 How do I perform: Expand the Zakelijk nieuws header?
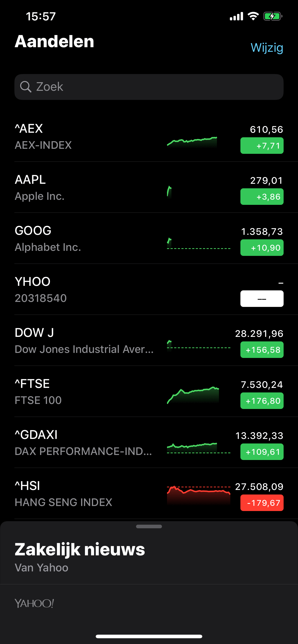coord(80,550)
